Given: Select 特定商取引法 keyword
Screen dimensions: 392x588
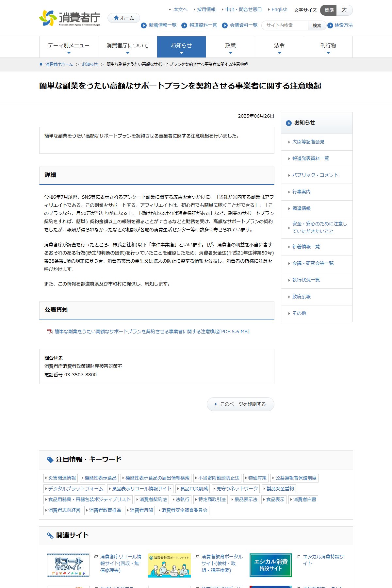Looking at the screenshot, I should [x=210, y=499].
